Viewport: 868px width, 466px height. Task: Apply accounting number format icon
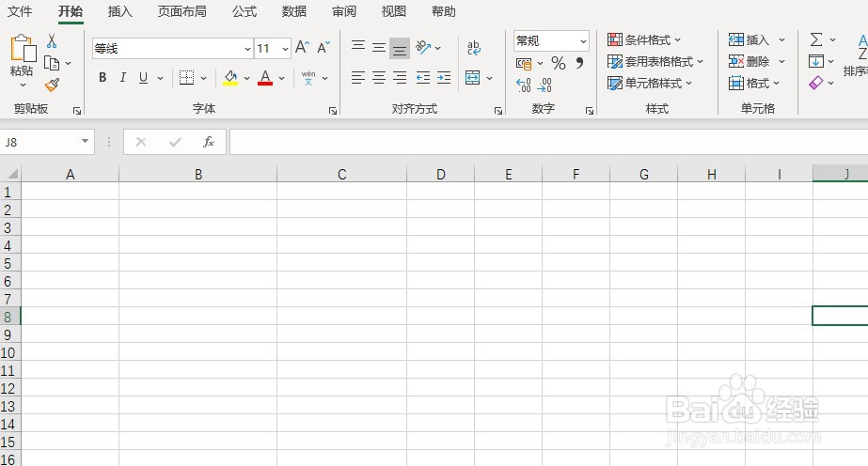pyautogui.click(x=524, y=64)
